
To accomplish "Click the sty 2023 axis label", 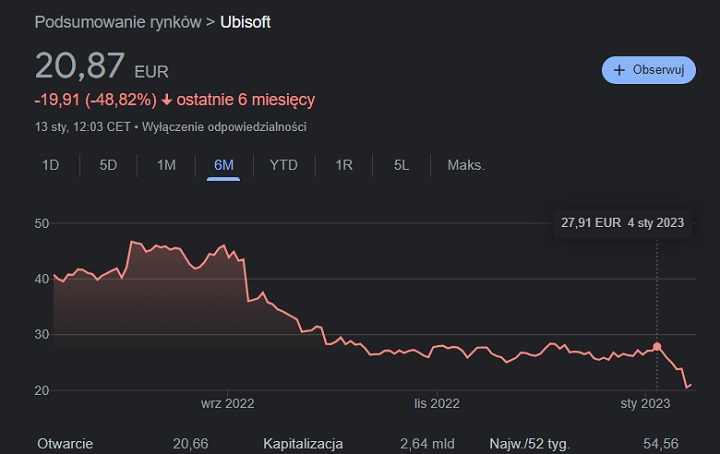I will pos(645,404).
